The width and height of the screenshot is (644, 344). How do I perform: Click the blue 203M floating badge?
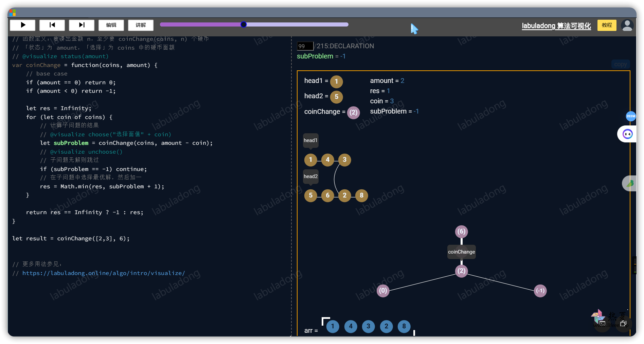[x=631, y=116]
